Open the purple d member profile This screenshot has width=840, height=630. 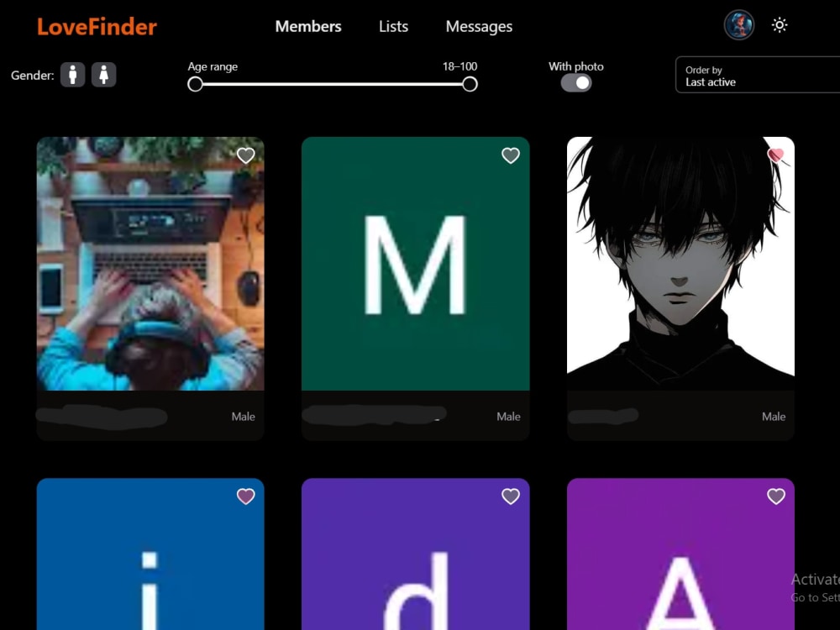(x=416, y=554)
